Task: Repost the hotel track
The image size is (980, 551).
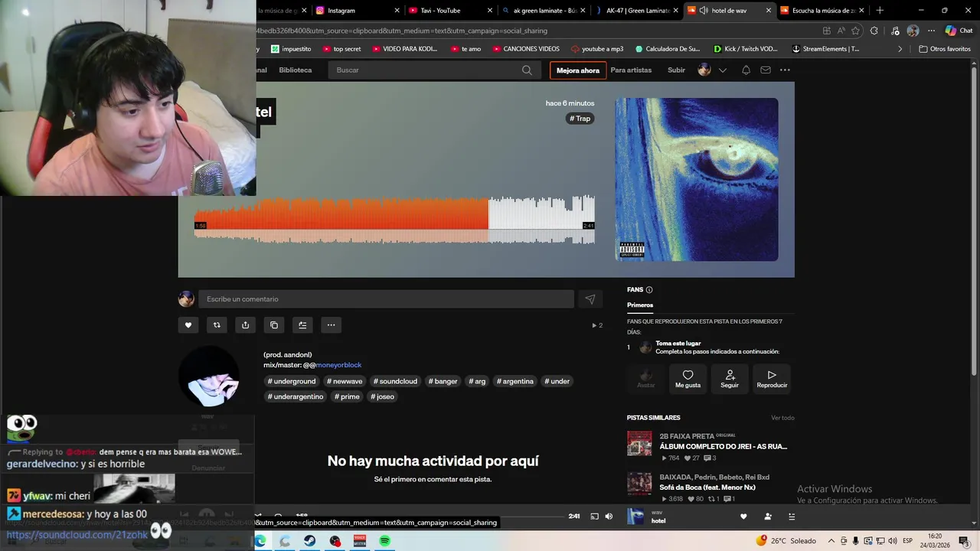Action: [217, 325]
